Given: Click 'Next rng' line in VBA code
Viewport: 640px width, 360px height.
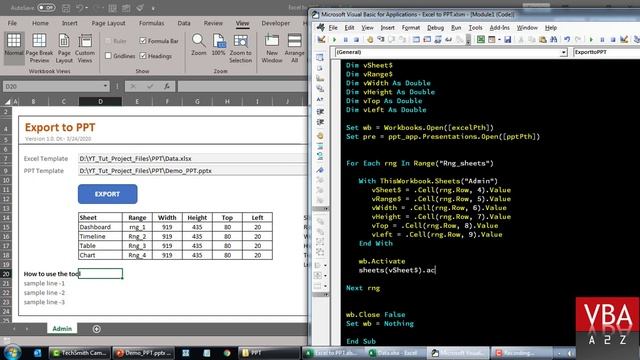Looking at the screenshot, I should (x=363, y=288).
